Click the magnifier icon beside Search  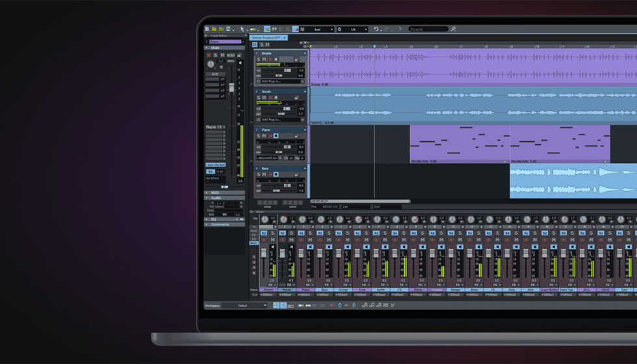(x=453, y=29)
